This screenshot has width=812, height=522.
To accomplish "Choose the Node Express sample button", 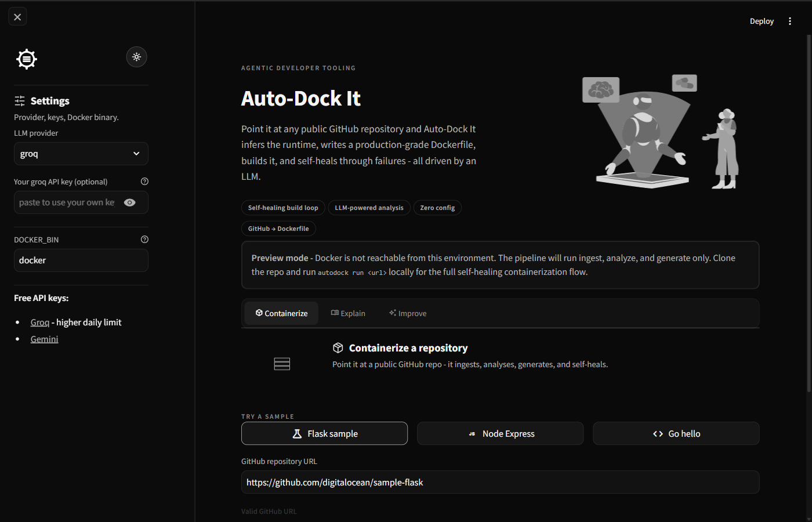I will [x=500, y=433].
